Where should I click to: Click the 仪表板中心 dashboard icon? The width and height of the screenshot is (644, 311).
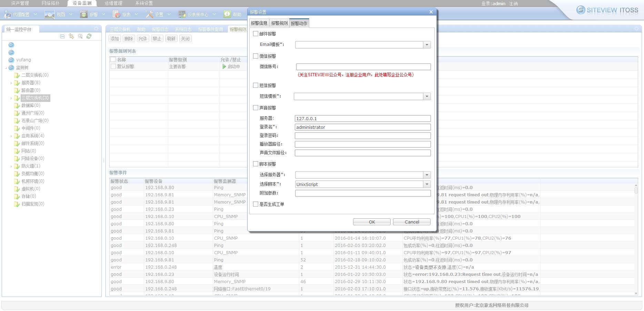point(182,14)
